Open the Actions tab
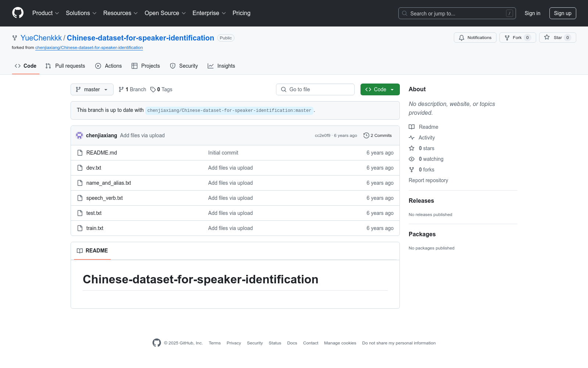The height and width of the screenshot is (368, 588). 108,66
